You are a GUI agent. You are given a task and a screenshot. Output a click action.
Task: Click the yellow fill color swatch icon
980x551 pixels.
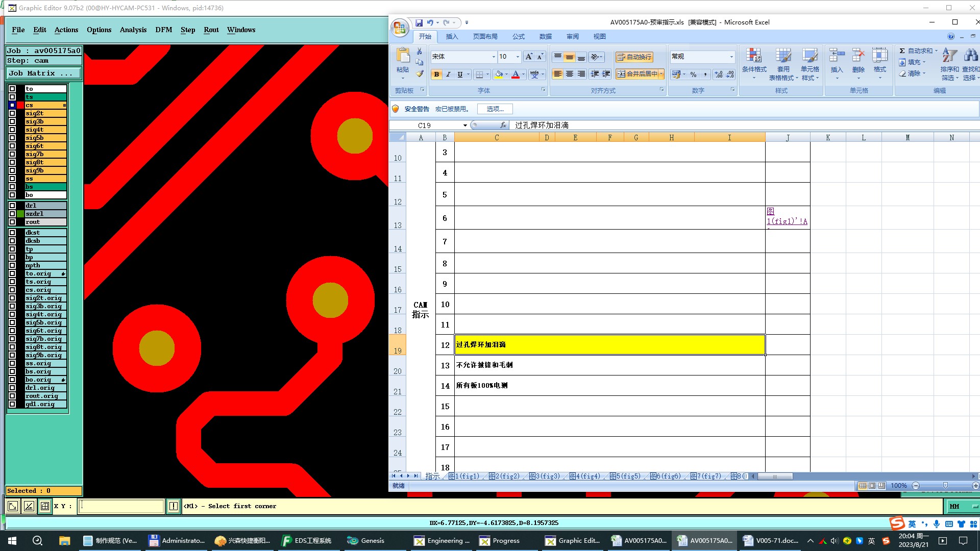coord(499,74)
